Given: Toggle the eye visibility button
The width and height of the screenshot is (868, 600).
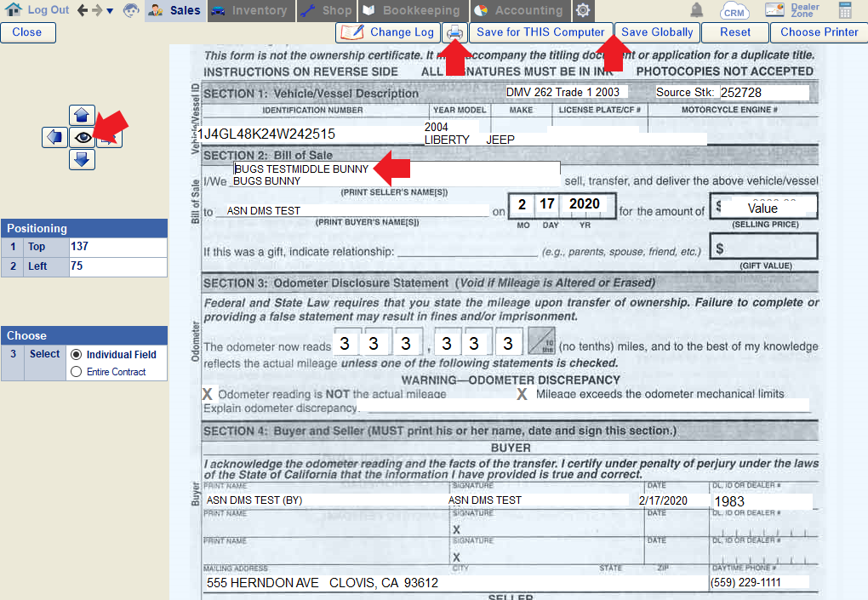Looking at the screenshot, I should click(83, 137).
